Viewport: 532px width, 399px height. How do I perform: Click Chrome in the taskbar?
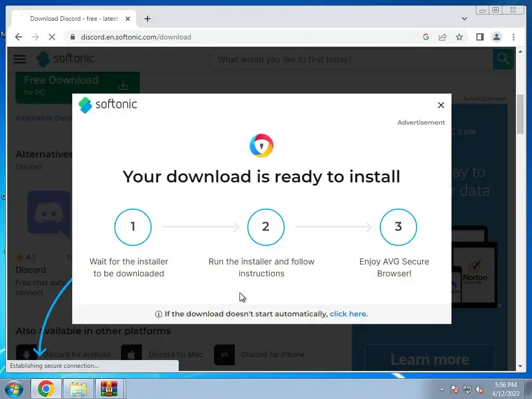(46, 389)
